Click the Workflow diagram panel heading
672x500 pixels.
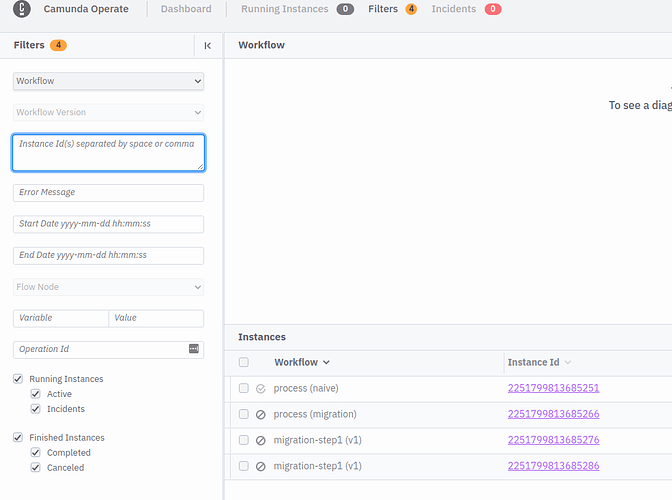pyautogui.click(x=261, y=45)
